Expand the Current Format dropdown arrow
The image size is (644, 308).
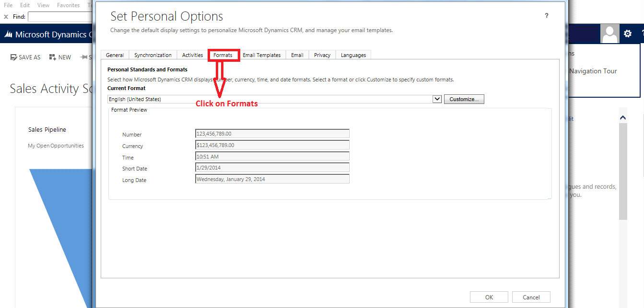click(x=437, y=99)
